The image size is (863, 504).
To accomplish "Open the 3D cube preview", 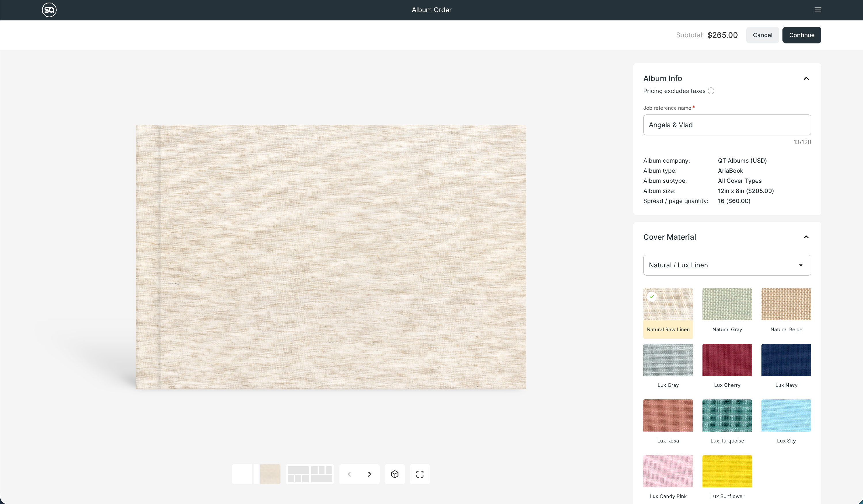I will click(x=394, y=474).
